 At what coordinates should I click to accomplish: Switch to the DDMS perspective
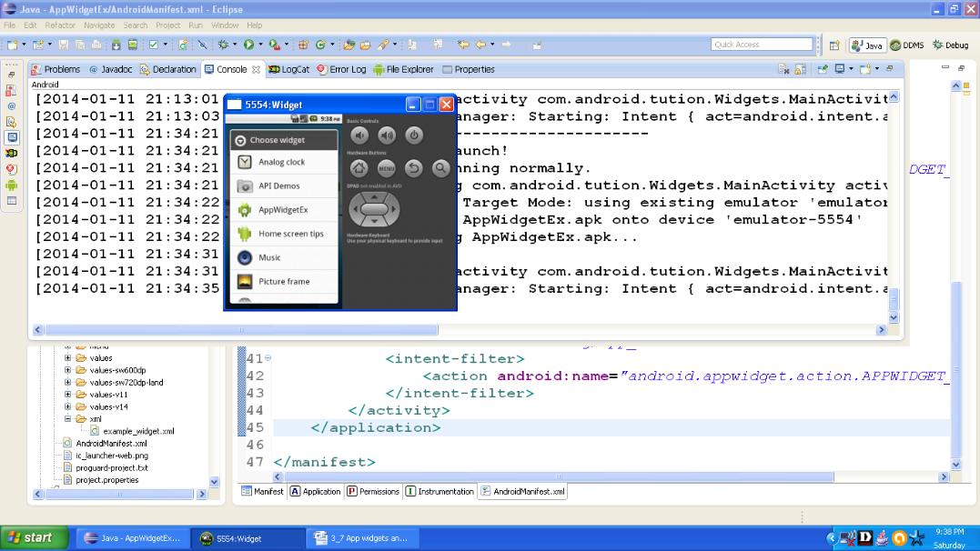pos(907,45)
